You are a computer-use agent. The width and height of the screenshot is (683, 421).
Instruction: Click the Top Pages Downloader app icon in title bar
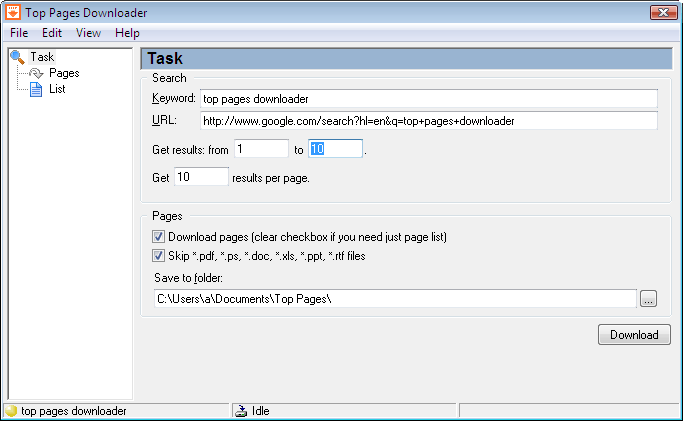click(13, 12)
